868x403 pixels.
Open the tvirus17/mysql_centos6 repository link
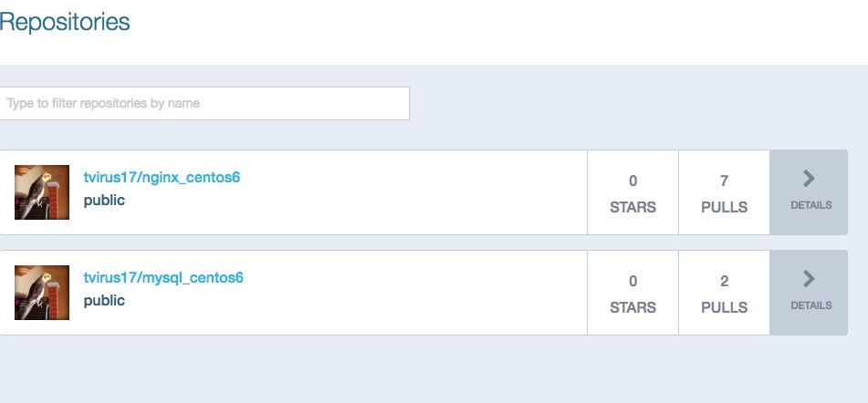click(163, 277)
